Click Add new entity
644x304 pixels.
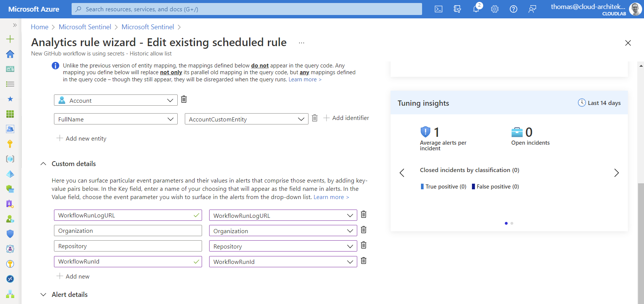point(81,138)
